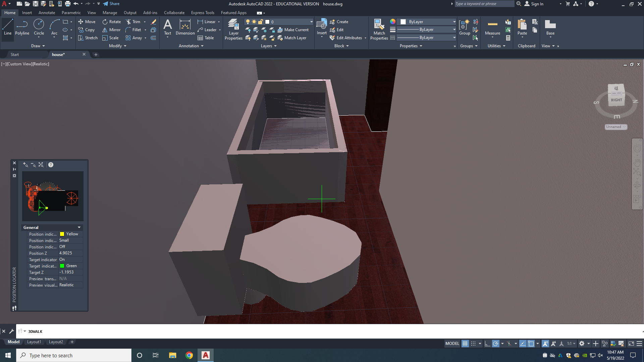Select the Circle tool
The height and width of the screenshot is (362, 644).
[39, 27]
